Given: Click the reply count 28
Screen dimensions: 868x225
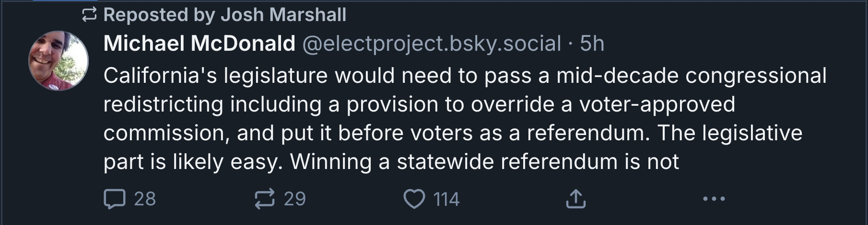Looking at the screenshot, I should pos(145,199).
